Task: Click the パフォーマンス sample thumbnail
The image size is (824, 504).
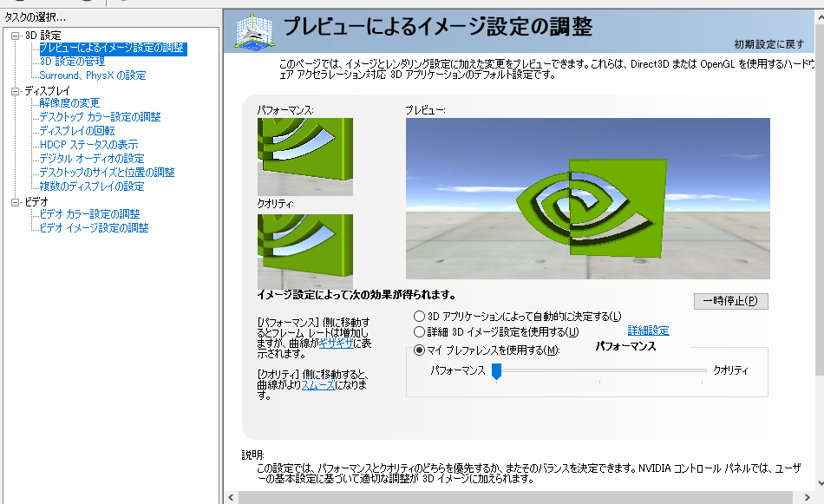Action: click(x=304, y=157)
